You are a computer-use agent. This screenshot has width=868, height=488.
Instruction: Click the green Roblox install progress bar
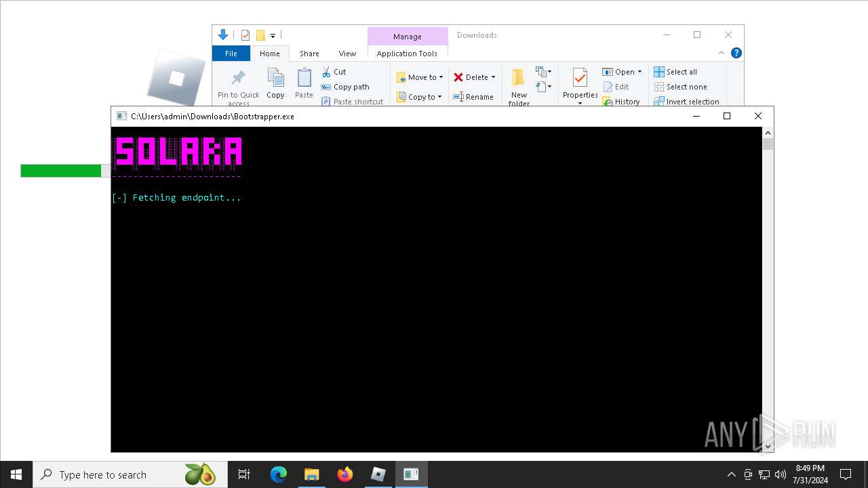point(61,171)
